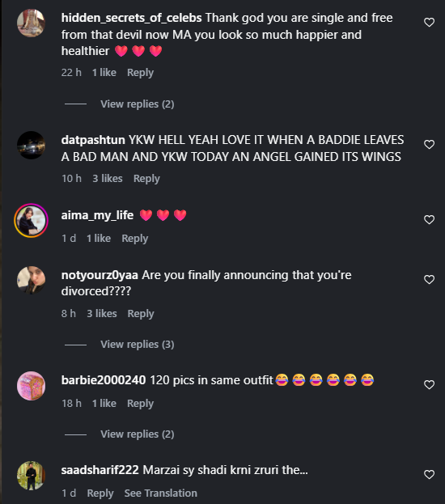Reply to aima_my_life's hearts comment

point(135,239)
